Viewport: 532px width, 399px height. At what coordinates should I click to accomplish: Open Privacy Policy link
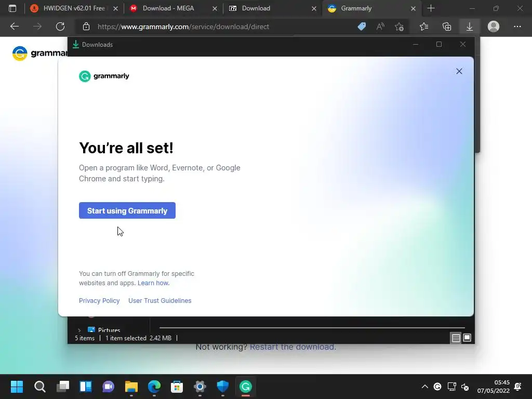(x=99, y=301)
